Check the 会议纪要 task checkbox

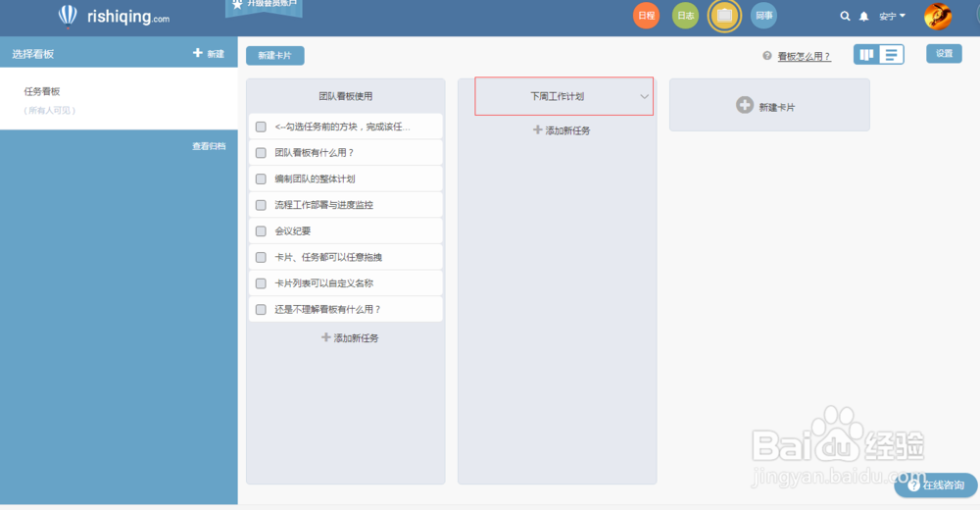click(262, 231)
